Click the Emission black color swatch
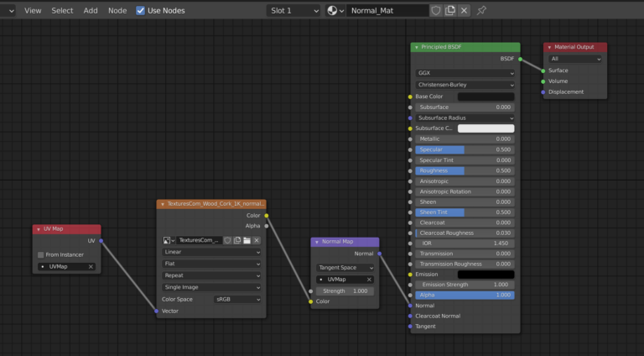This screenshot has width=644, height=356. pos(486,275)
